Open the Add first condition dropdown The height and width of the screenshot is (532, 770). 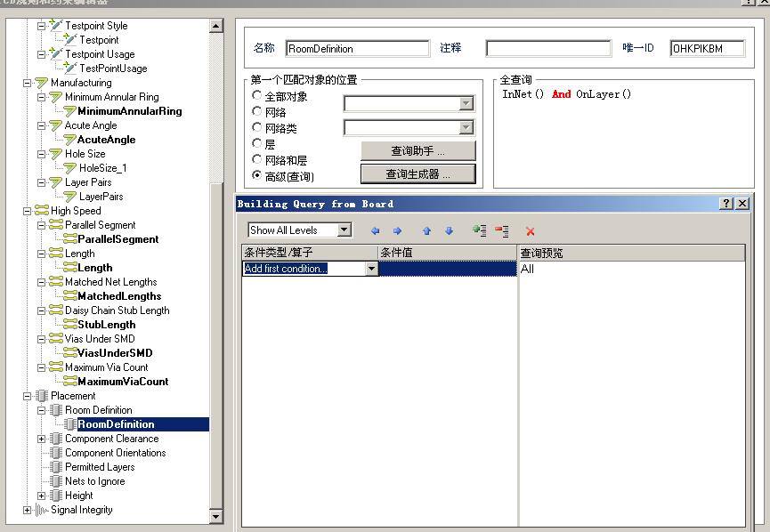(x=372, y=269)
